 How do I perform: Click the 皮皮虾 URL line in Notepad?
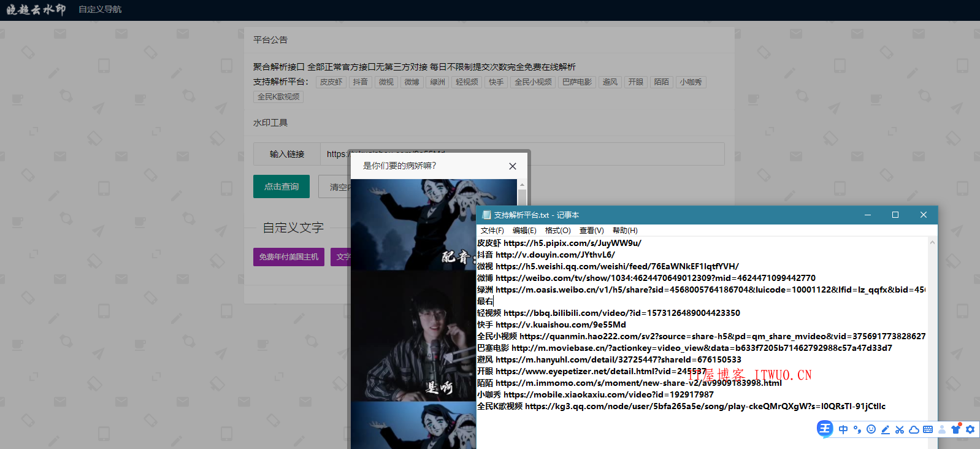point(559,243)
